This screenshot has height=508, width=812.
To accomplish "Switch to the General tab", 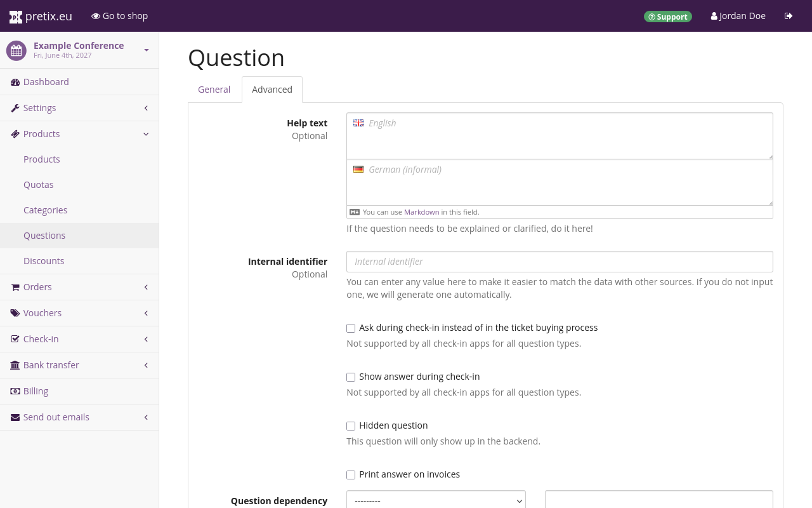I will click(214, 90).
